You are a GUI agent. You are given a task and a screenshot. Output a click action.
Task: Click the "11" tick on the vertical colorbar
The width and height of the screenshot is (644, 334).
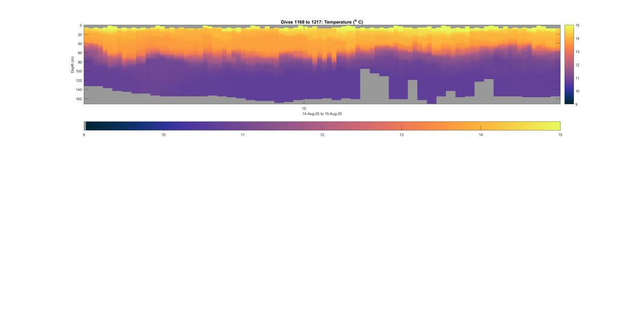point(577,78)
